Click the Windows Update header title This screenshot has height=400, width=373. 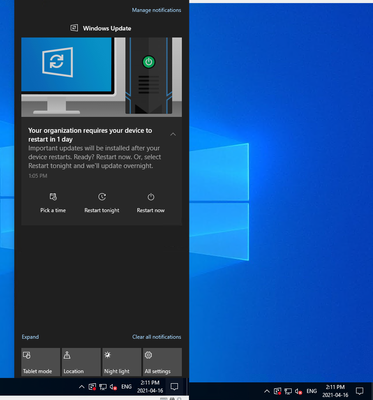107,28
